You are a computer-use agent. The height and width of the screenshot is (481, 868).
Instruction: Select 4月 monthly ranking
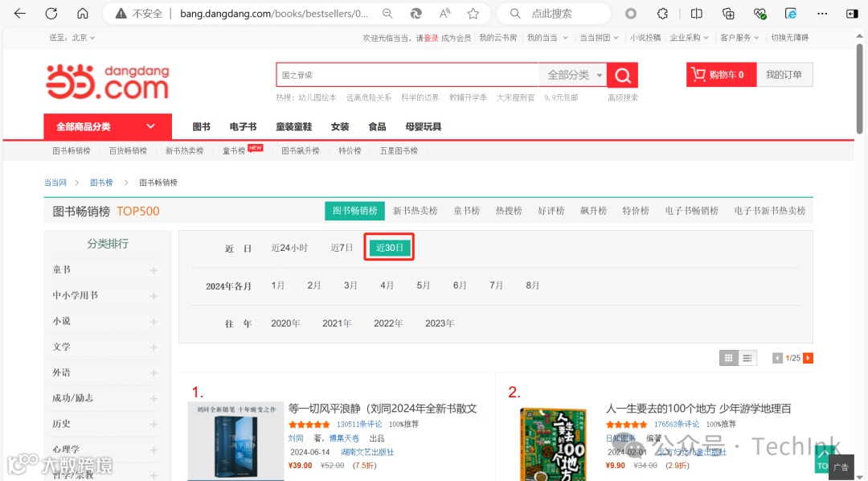coord(387,286)
